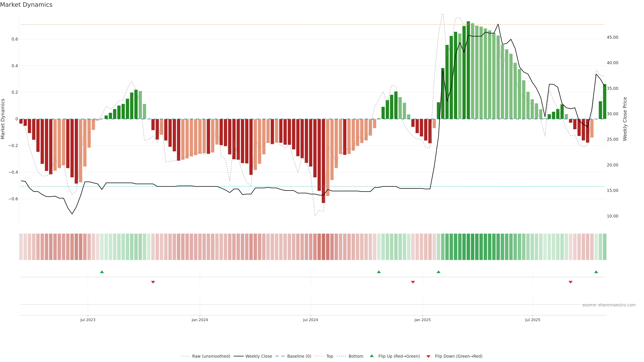The image size is (644, 362).
Task: Hide the Top line via its legend entry
Action: click(330, 356)
